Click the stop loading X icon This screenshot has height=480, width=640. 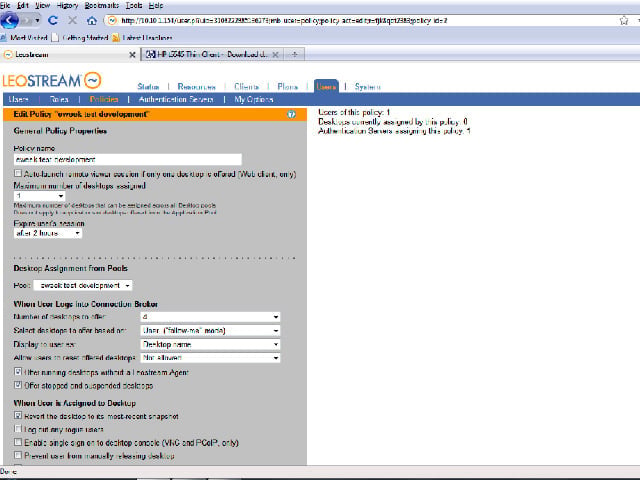pyautogui.click(x=72, y=20)
